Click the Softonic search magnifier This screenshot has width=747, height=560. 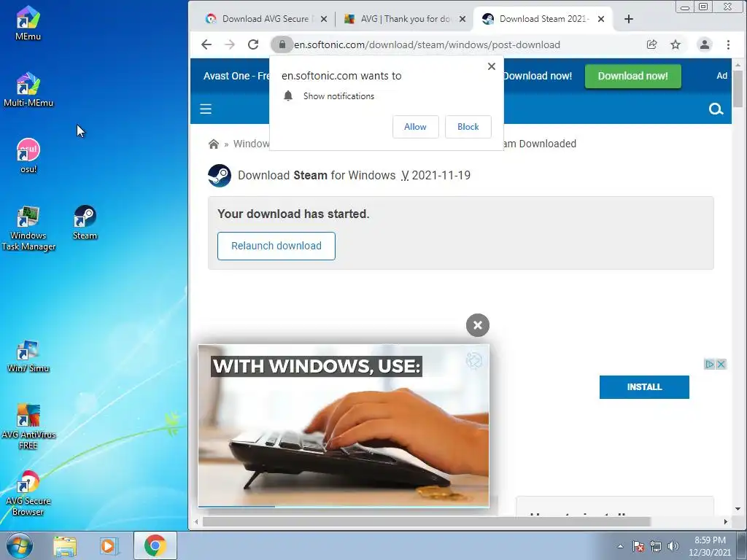716,109
